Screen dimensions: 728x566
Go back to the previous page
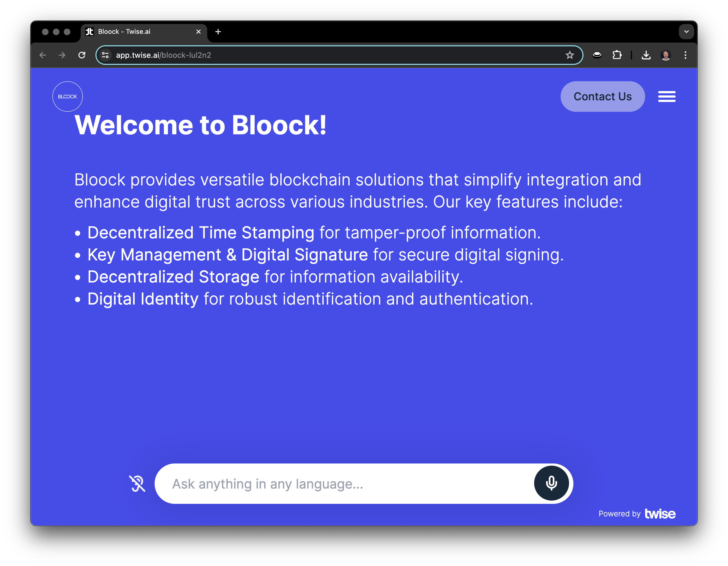[x=43, y=55]
